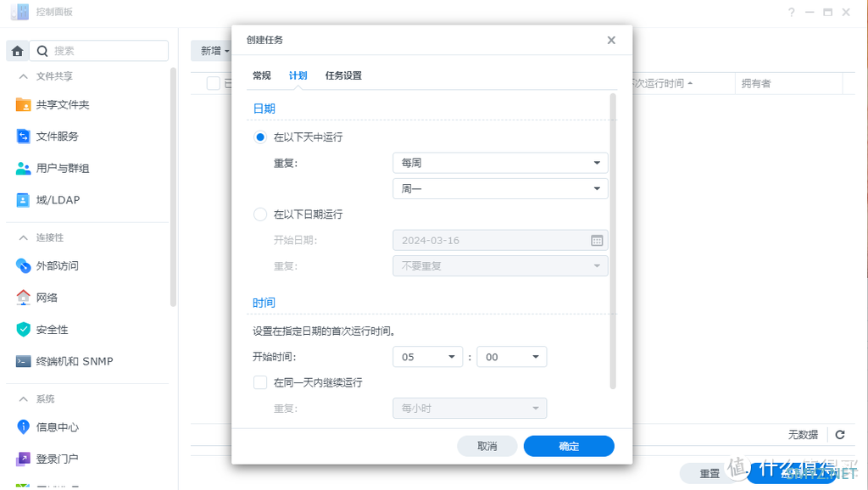This screenshot has height=490, width=868.
Task: Open 外部访问 external access icon
Action: pos(23,265)
